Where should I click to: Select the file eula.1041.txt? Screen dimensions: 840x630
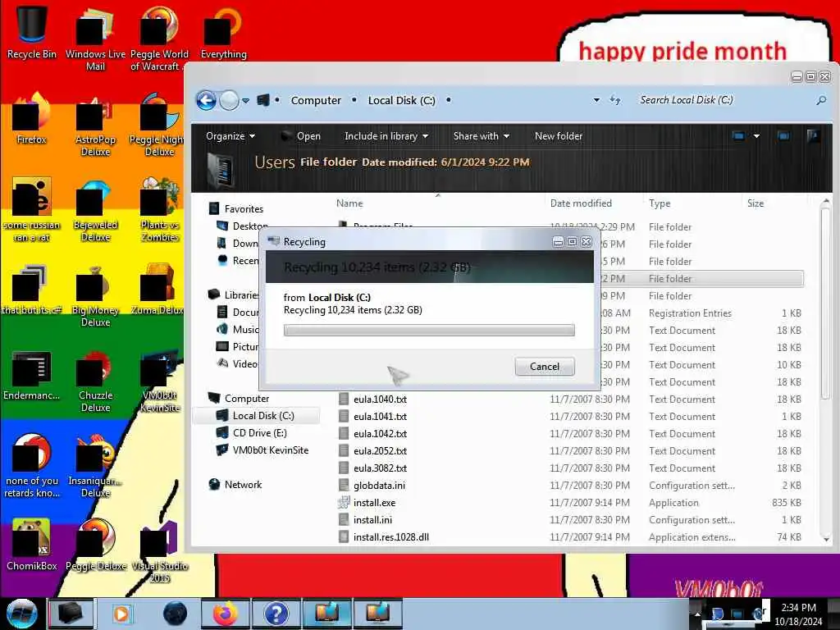point(380,416)
